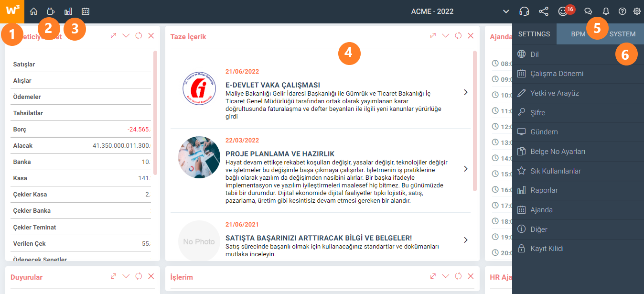Select the Alacak row

pos(80,146)
